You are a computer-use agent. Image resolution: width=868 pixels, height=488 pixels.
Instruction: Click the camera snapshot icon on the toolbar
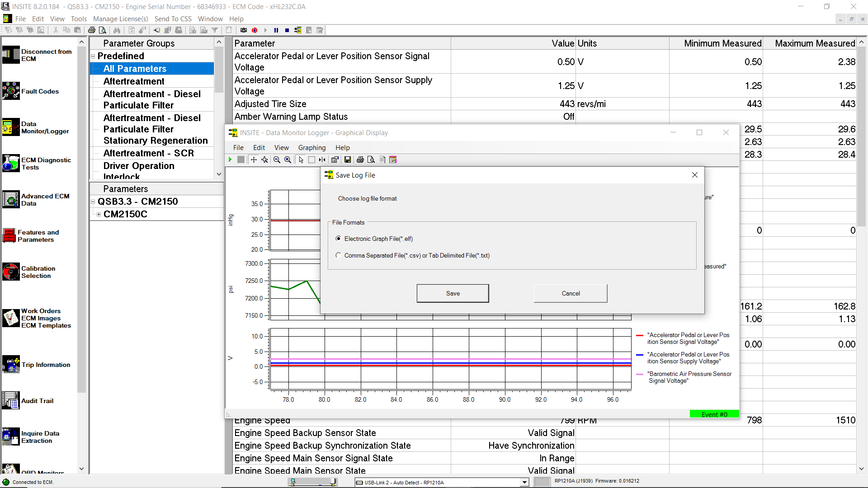coord(243,30)
